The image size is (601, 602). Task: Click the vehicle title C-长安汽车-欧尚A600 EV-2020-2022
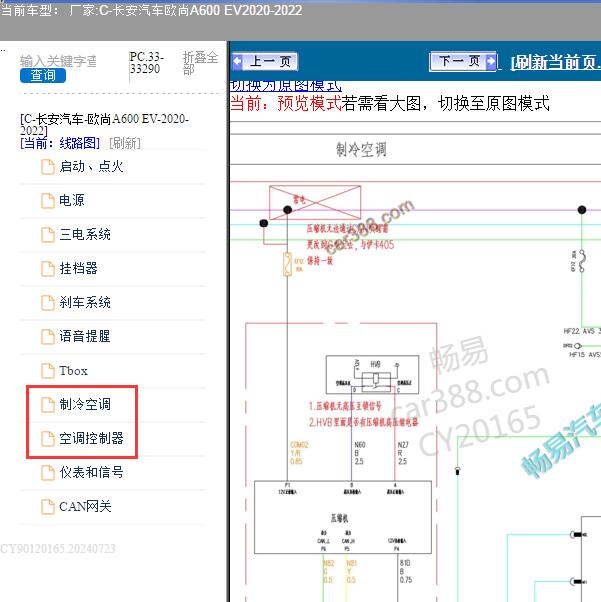pos(104,124)
